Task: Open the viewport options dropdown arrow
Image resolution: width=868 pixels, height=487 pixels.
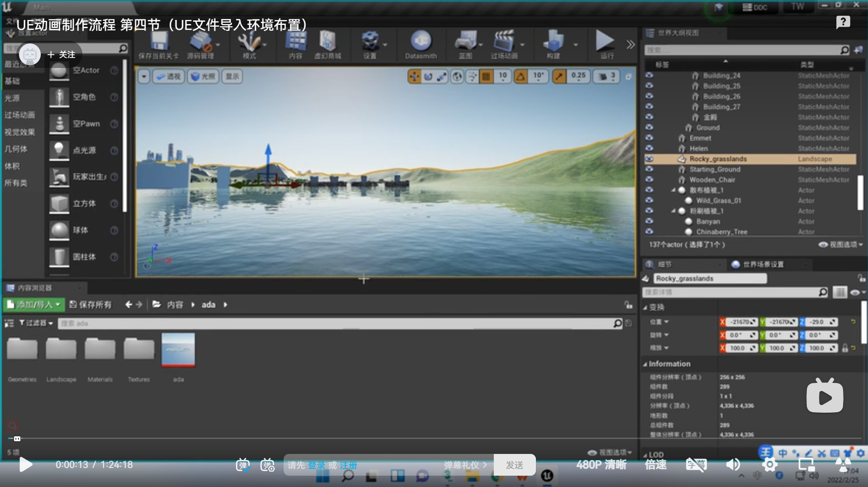Action: point(144,77)
